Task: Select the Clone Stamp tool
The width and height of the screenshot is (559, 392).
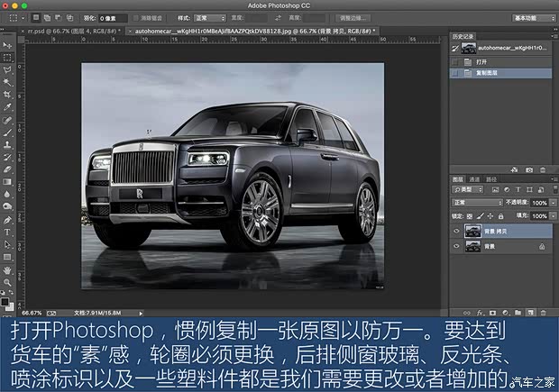Action: point(7,145)
